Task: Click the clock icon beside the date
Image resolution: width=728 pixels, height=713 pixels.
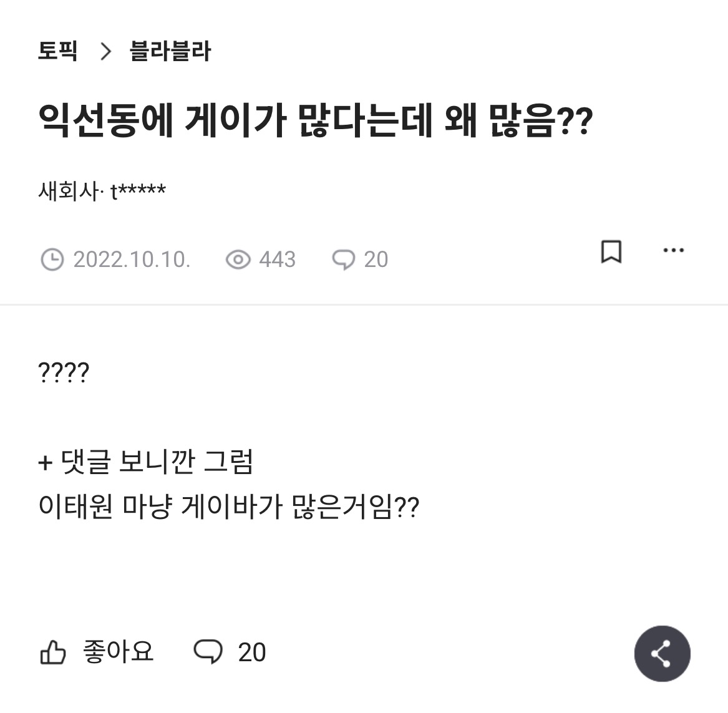Action: (52, 259)
